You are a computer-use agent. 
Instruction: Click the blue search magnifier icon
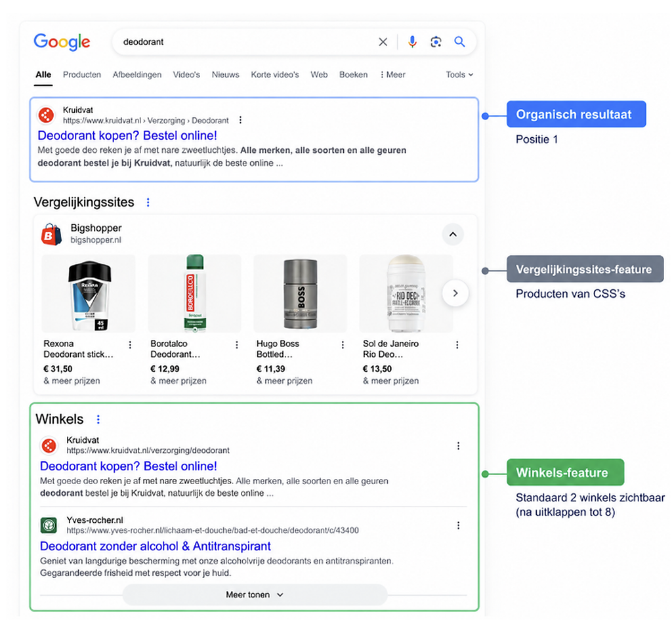pos(459,42)
